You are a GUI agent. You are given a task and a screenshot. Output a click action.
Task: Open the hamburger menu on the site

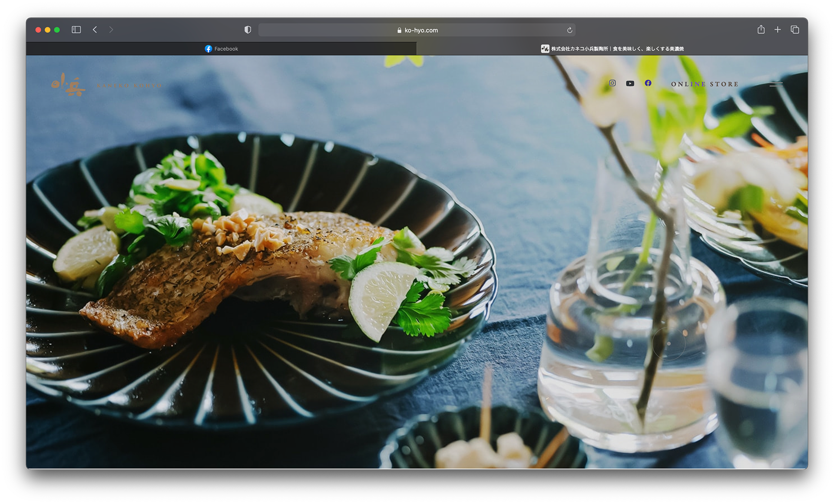tap(776, 84)
